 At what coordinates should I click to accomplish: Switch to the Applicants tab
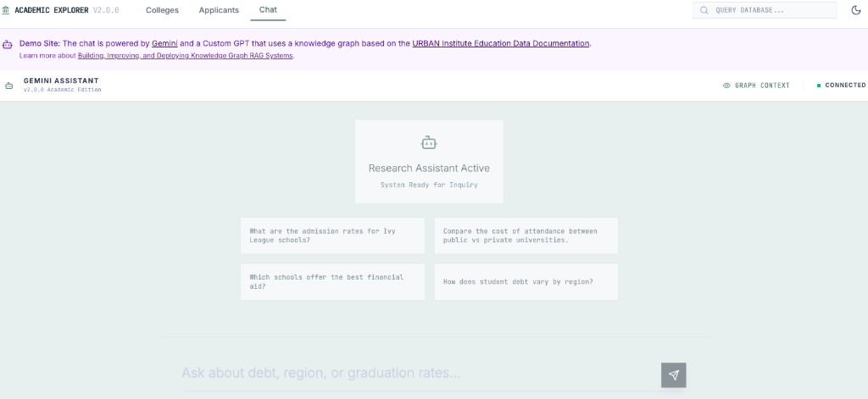coord(219,10)
